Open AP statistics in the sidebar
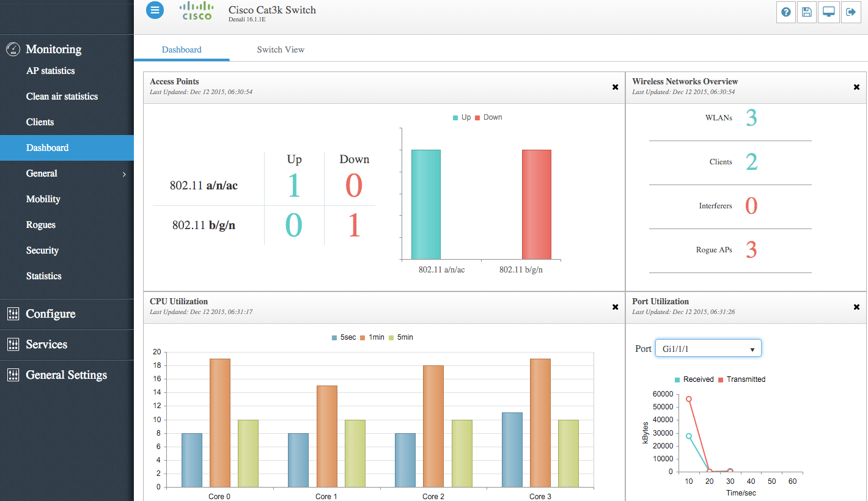This screenshot has height=501, width=868. 67,71
